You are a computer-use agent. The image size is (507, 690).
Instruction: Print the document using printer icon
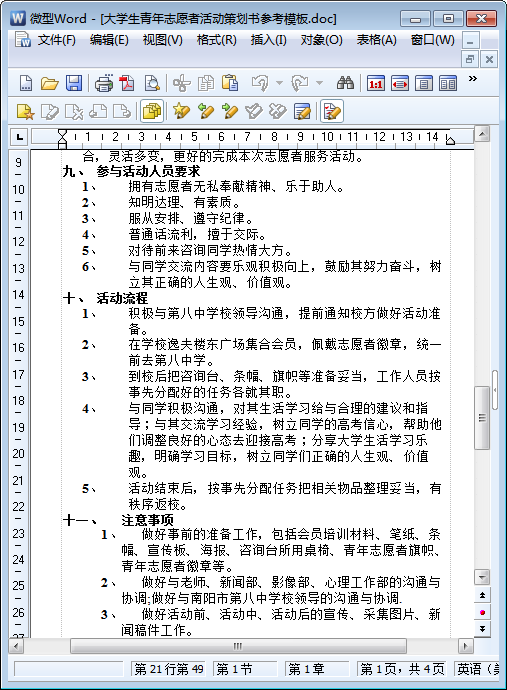pos(104,83)
